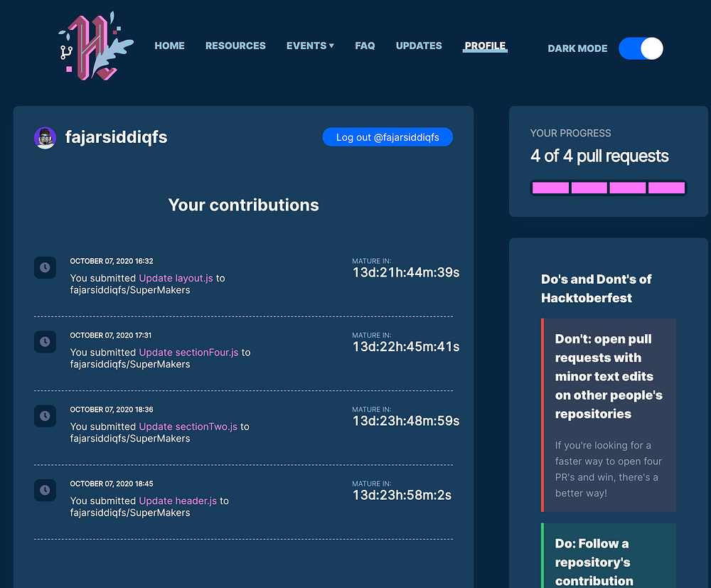
Task: Click the October 07, 2020 18:36 timestamp
Action: tap(112, 410)
